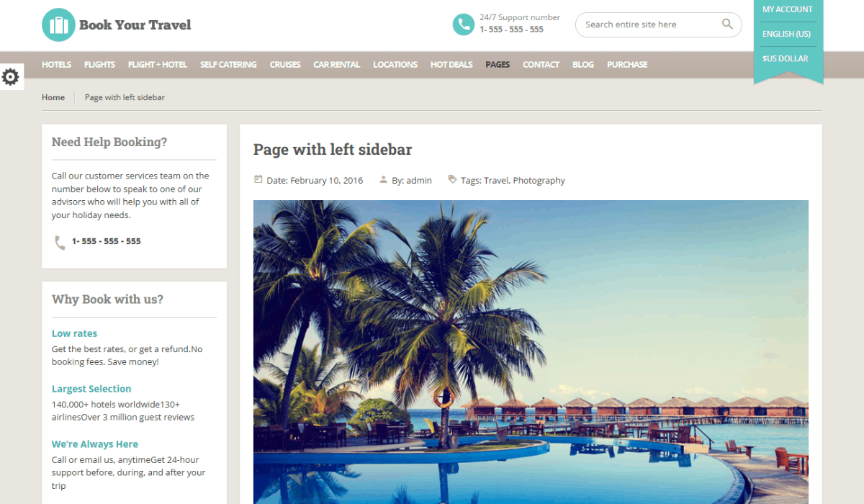Open the English (US) language selector
The width and height of the screenshot is (864, 504).
[786, 34]
